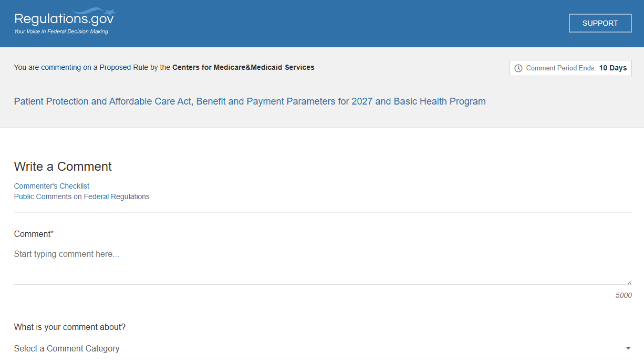Click the SUPPORT button
Screen dimensions: 644x363
600,23
